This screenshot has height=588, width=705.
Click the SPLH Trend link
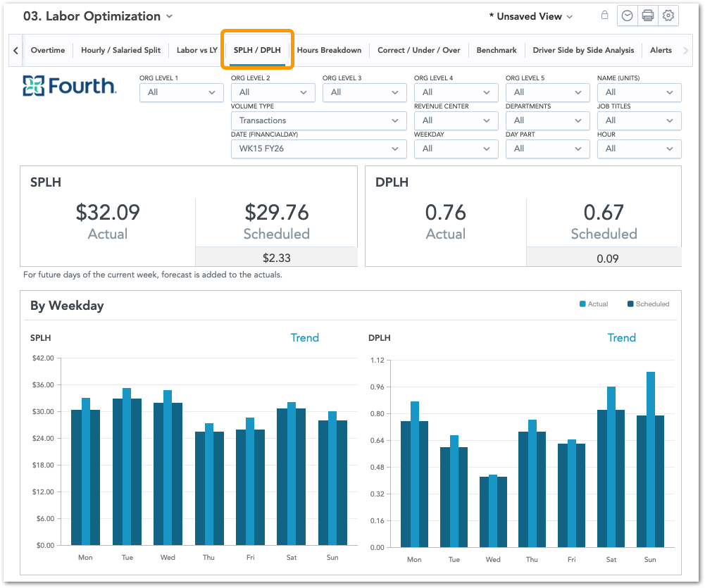pos(304,338)
